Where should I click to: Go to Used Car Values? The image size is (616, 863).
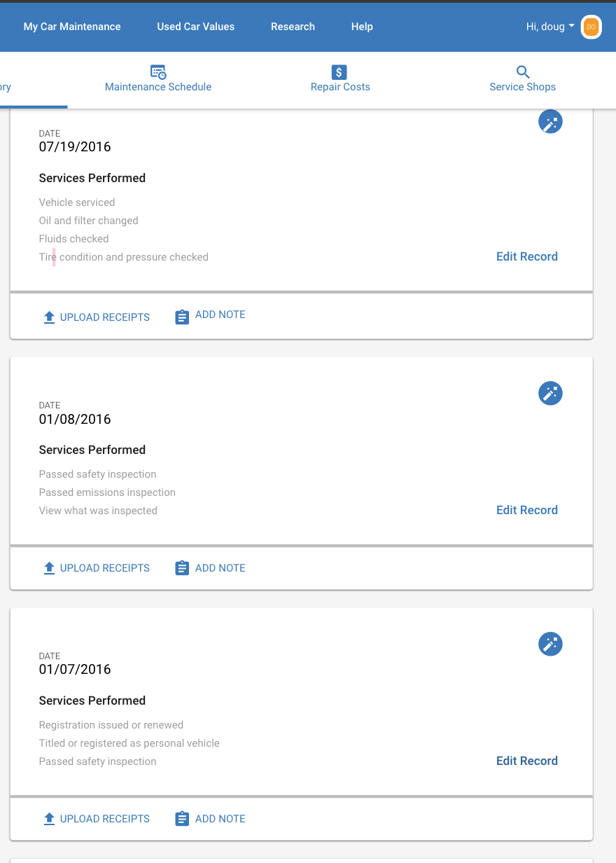pos(196,27)
